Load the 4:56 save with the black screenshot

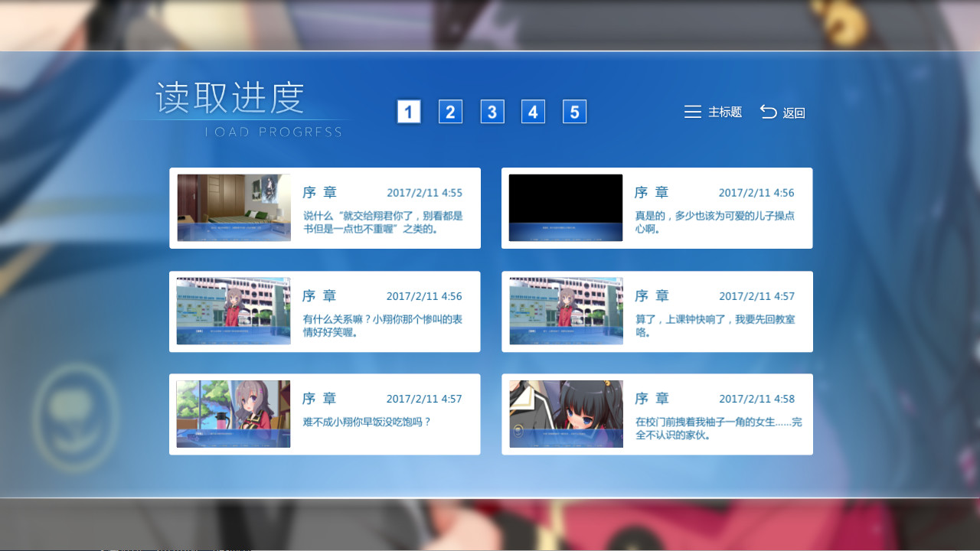point(657,207)
